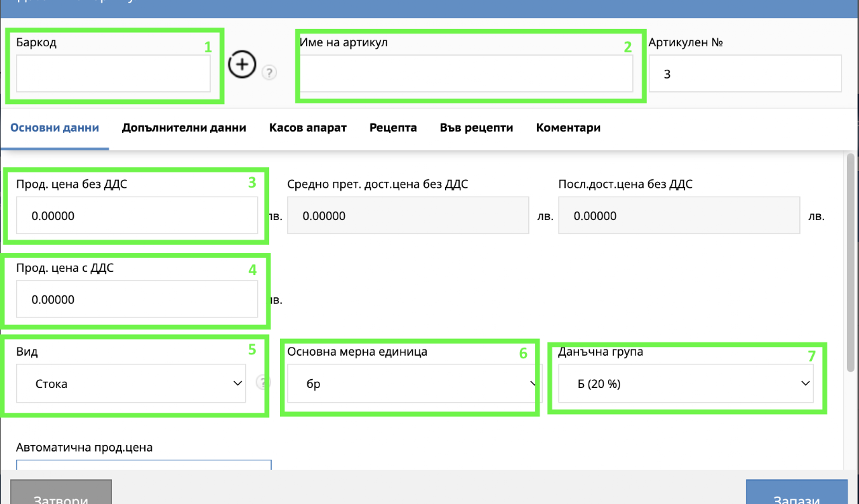The height and width of the screenshot is (504, 859).
Task: Focus the Автоматична прод.цена input
Action: (x=144, y=465)
